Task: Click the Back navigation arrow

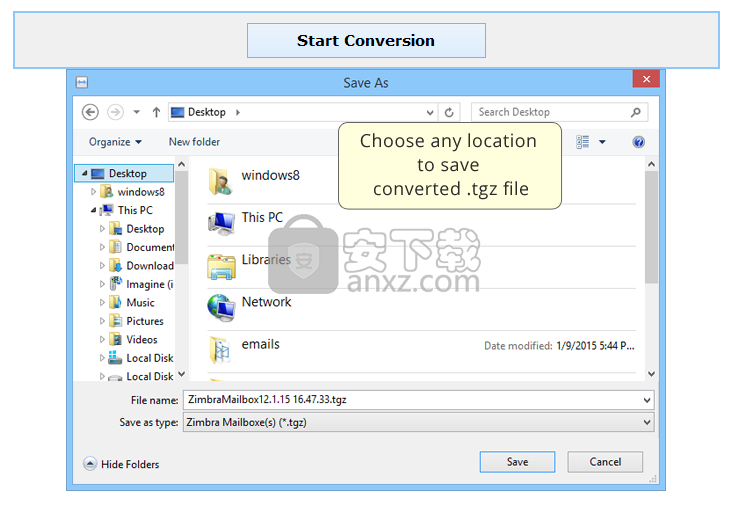Action: 91,112
